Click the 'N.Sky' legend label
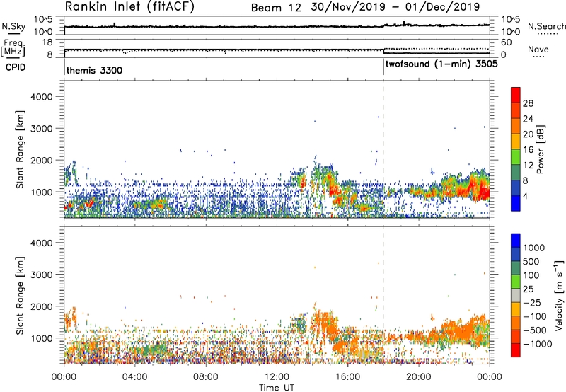 click(x=13, y=26)
